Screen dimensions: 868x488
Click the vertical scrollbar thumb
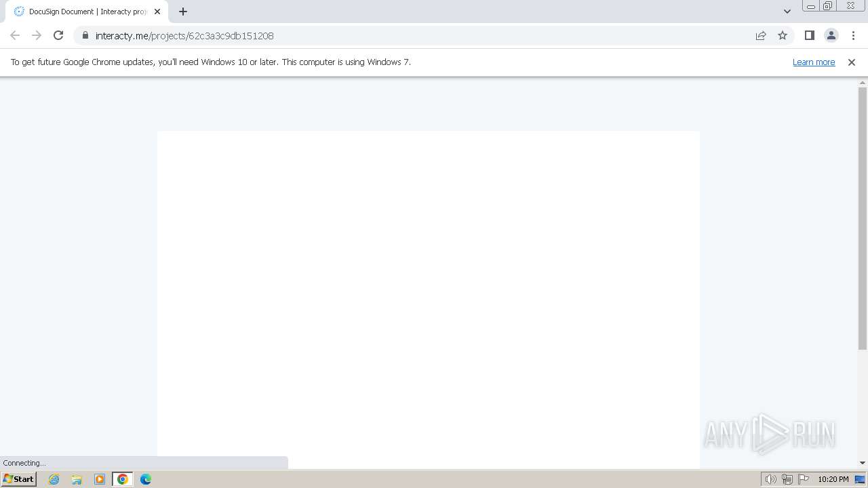coord(863,218)
